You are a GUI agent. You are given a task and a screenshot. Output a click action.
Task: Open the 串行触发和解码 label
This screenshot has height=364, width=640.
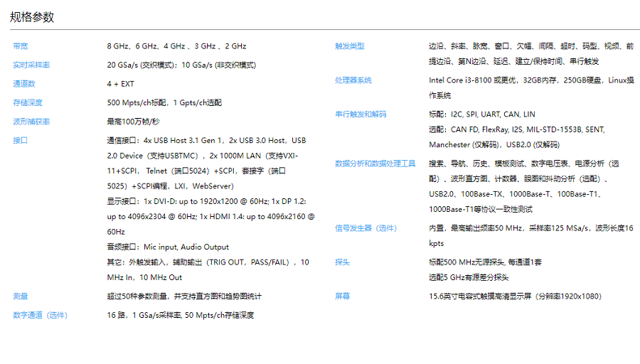361,114
